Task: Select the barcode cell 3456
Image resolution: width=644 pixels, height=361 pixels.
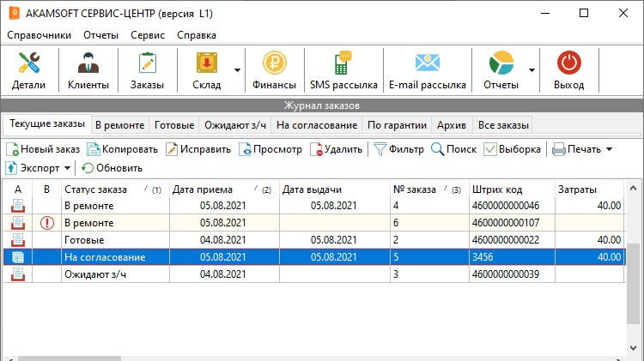Action: click(512, 257)
